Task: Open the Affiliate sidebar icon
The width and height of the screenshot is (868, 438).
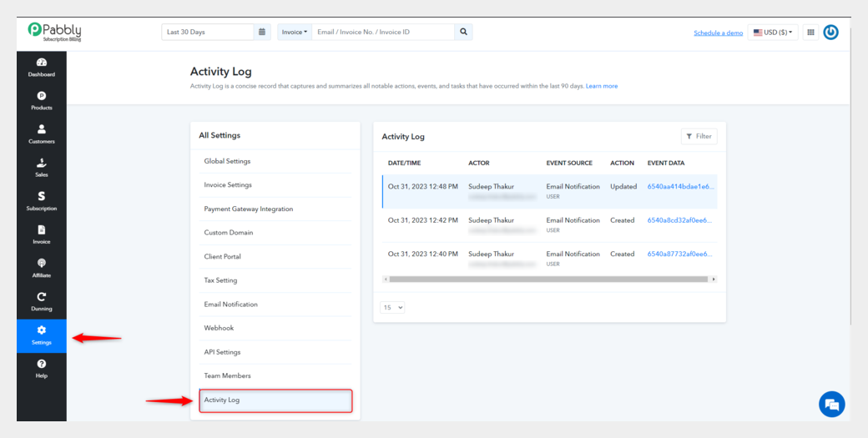Action: (x=42, y=268)
